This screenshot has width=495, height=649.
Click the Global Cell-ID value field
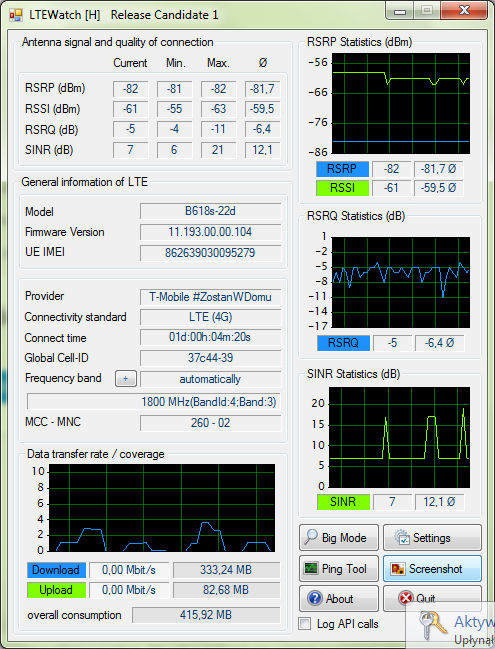click(210, 358)
